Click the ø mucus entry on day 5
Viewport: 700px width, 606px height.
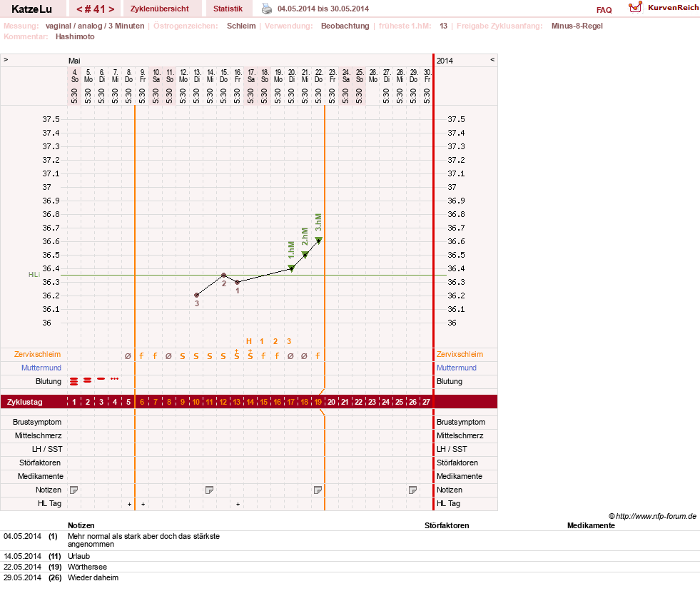[128, 356]
